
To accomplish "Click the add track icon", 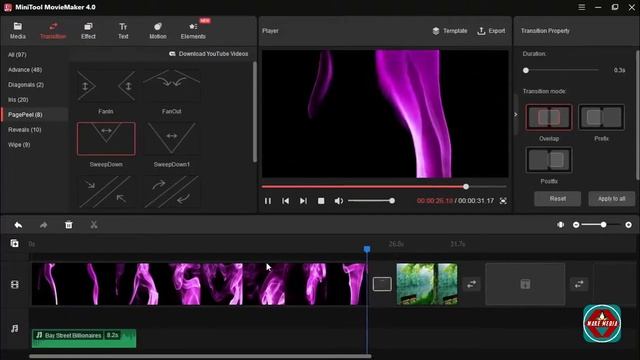I will (x=14, y=243).
